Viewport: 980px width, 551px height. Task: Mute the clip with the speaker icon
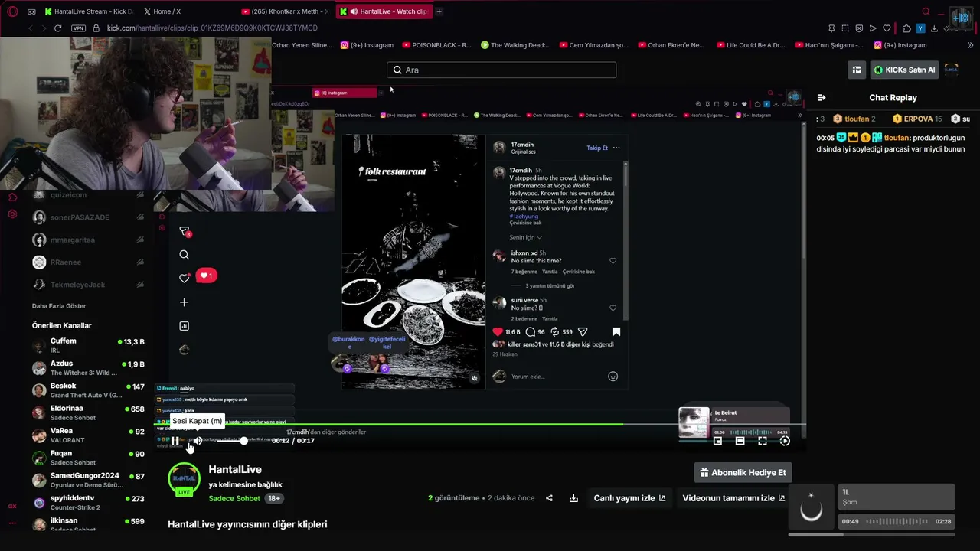click(198, 441)
